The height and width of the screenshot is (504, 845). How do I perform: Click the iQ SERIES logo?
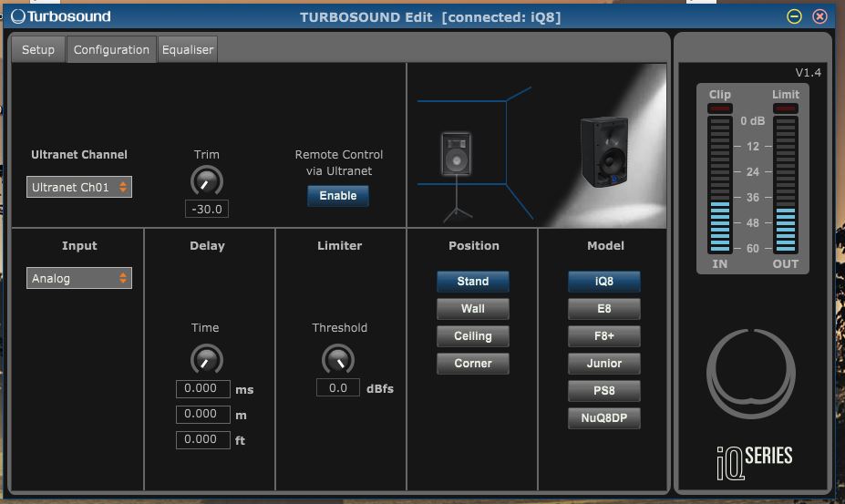(755, 462)
